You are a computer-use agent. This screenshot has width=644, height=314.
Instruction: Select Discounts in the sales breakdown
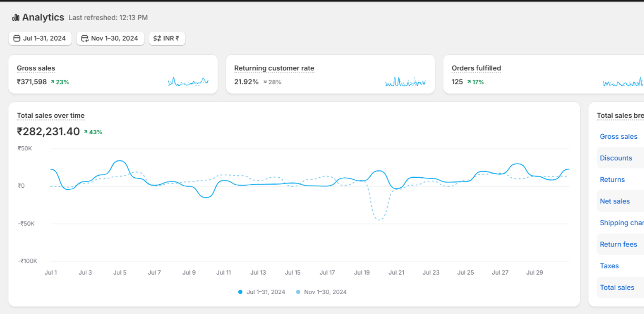coord(616,158)
